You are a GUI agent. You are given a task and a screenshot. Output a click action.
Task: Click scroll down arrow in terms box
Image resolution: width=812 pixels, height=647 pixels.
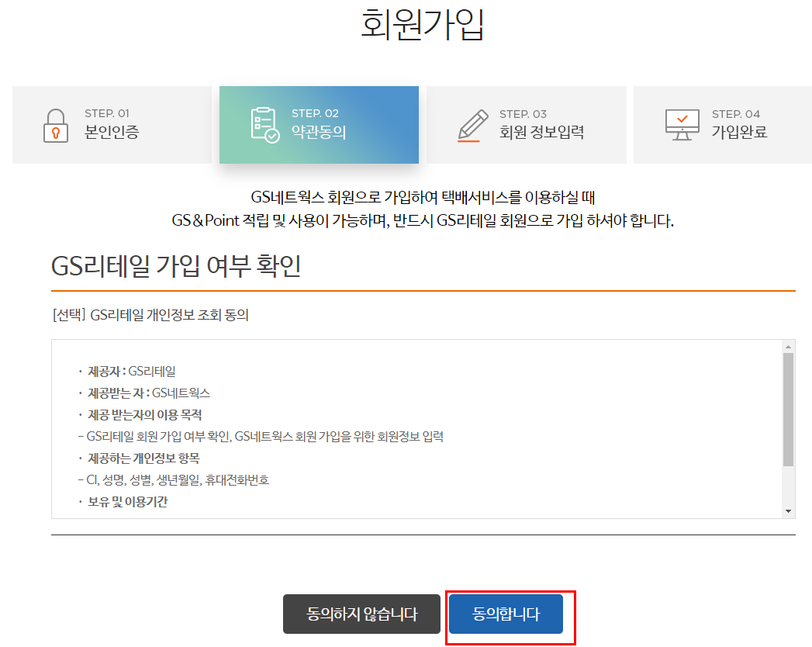(788, 511)
